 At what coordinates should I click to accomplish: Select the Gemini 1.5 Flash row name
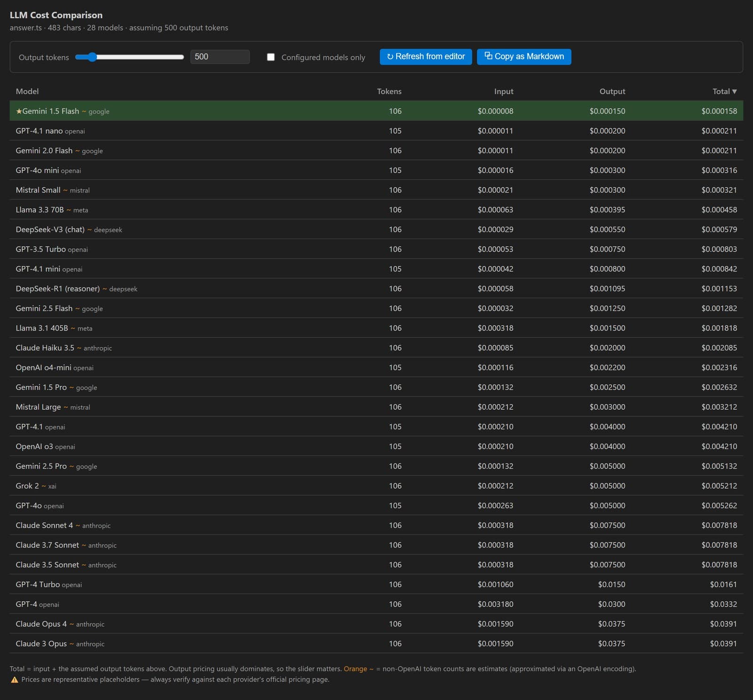coord(51,111)
